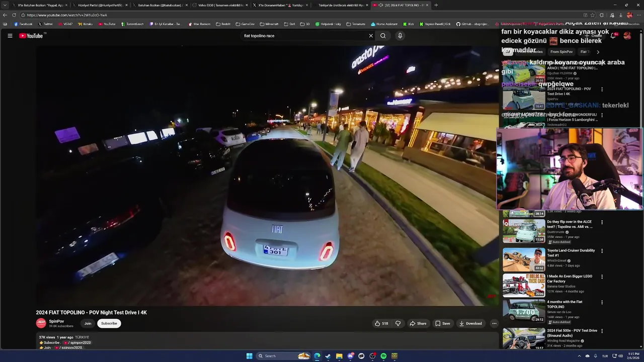Start voice search with the microphone icon
The height and width of the screenshot is (362, 644).
click(x=400, y=36)
